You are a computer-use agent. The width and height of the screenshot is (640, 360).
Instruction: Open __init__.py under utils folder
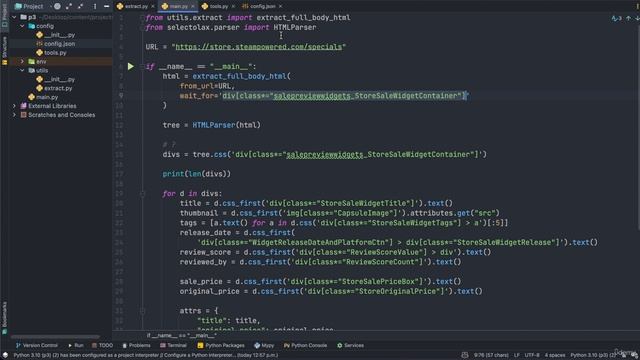tap(56, 80)
